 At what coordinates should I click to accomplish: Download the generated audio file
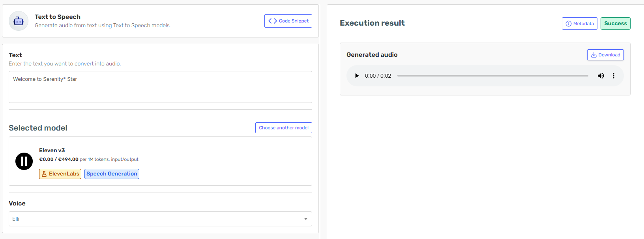coord(605,55)
